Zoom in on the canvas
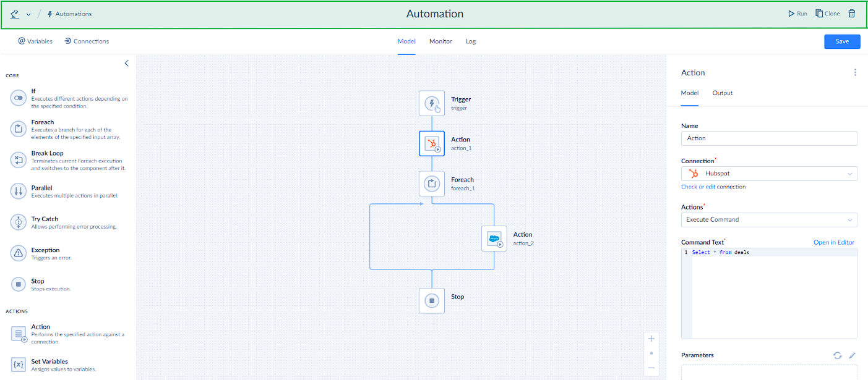The height and width of the screenshot is (380, 868). tap(651, 339)
